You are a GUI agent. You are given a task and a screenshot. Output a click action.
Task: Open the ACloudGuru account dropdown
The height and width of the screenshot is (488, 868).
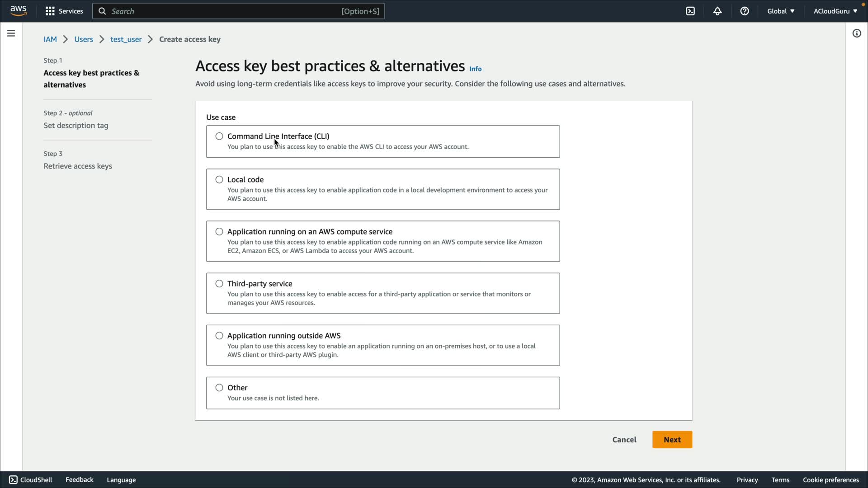tap(835, 11)
